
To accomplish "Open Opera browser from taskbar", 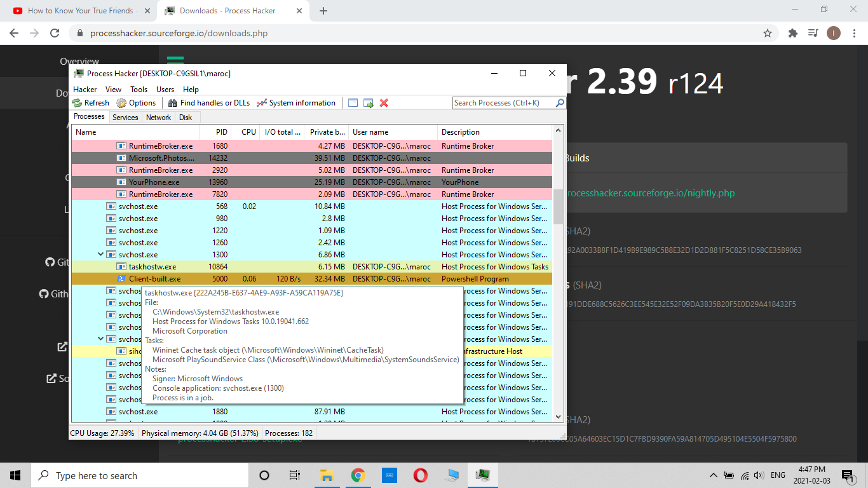I will click(x=420, y=475).
